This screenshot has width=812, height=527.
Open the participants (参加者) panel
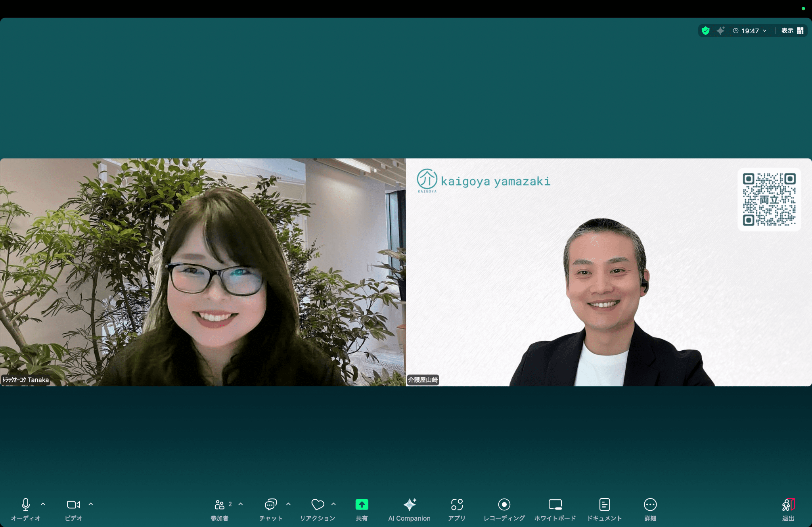pos(219,504)
